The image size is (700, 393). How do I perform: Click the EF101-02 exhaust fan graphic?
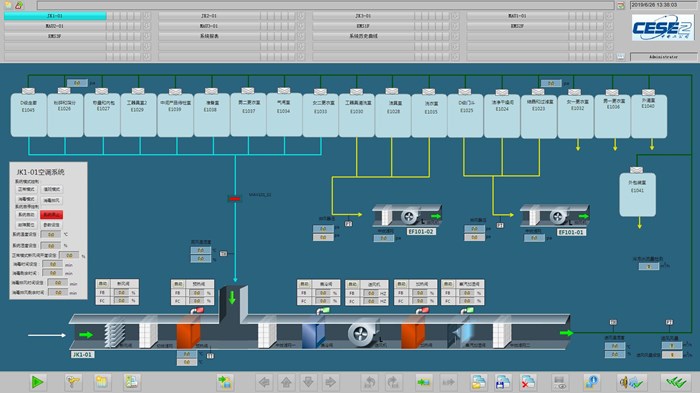(x=407, y=216)
